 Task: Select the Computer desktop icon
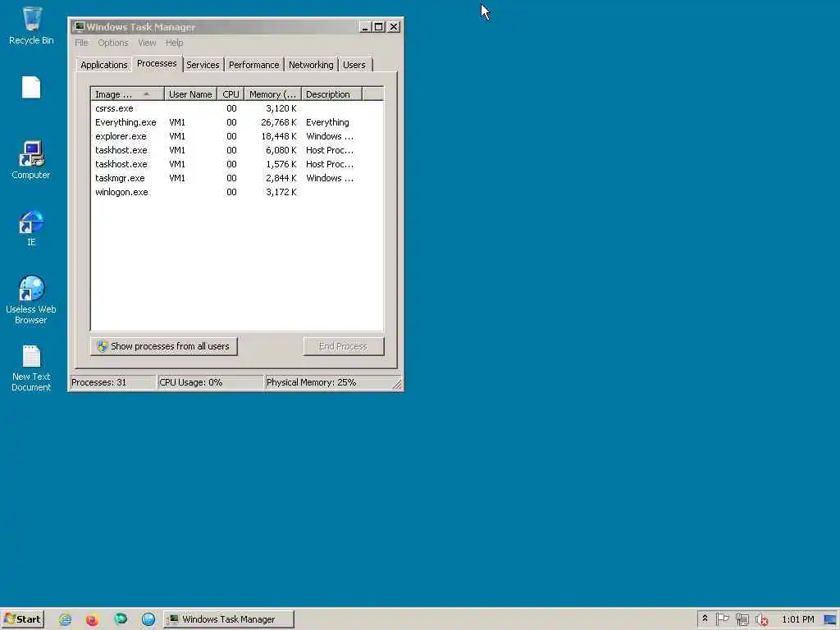click(x=31, y=160)
